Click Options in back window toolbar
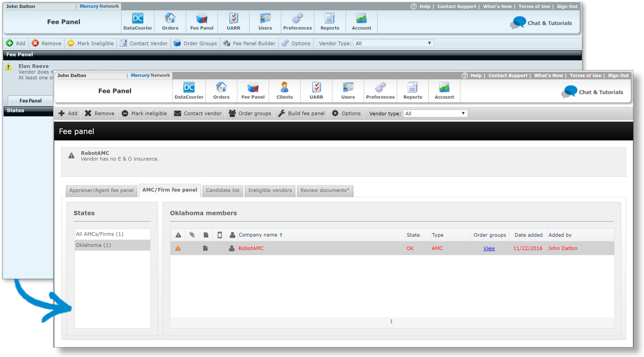The height and width of the screenshot is (357, 644). tap(296, 43)
